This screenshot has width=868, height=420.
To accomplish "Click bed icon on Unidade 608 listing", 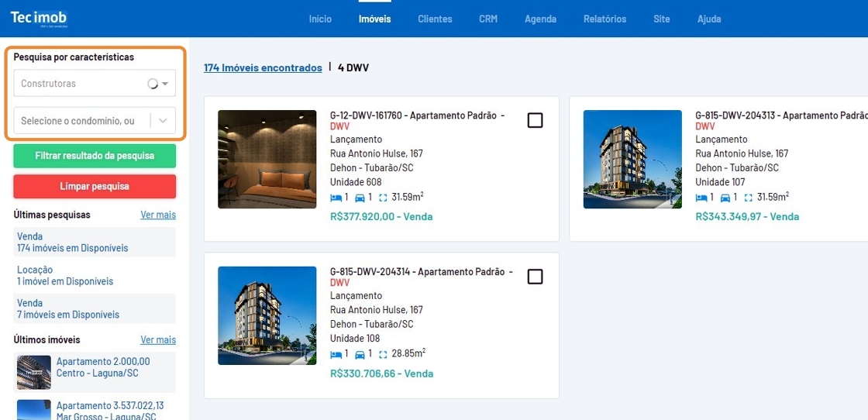I will point(336,198).
